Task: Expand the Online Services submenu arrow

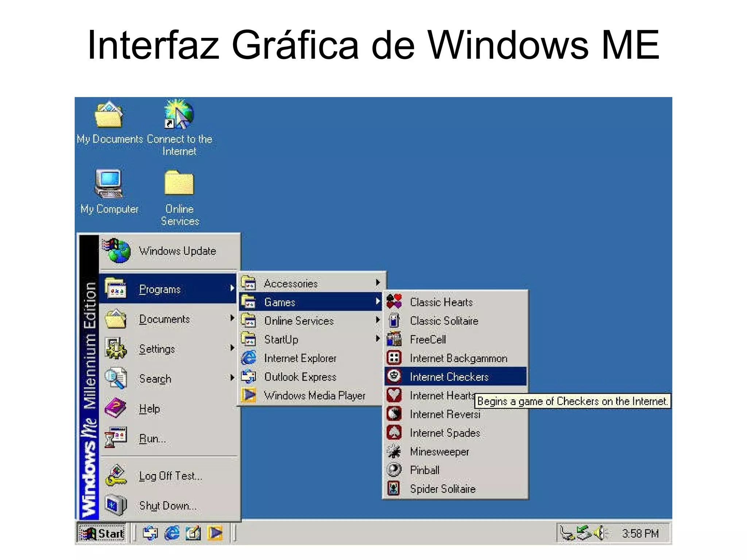Action: click(378, 320)
